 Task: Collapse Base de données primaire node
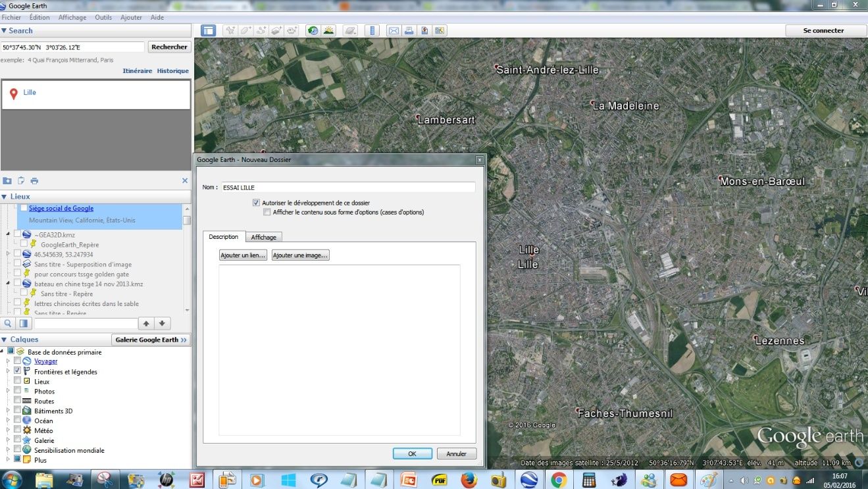[x=3, y=352]
